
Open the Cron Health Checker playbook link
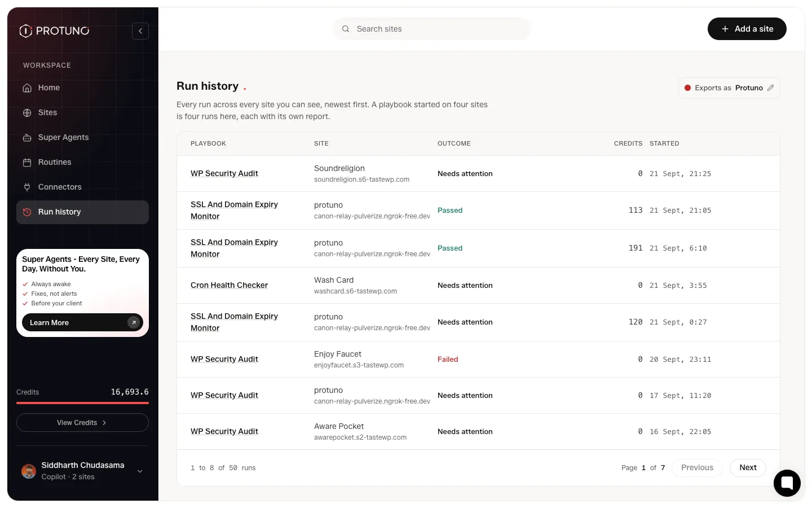[x=229, y=286]
